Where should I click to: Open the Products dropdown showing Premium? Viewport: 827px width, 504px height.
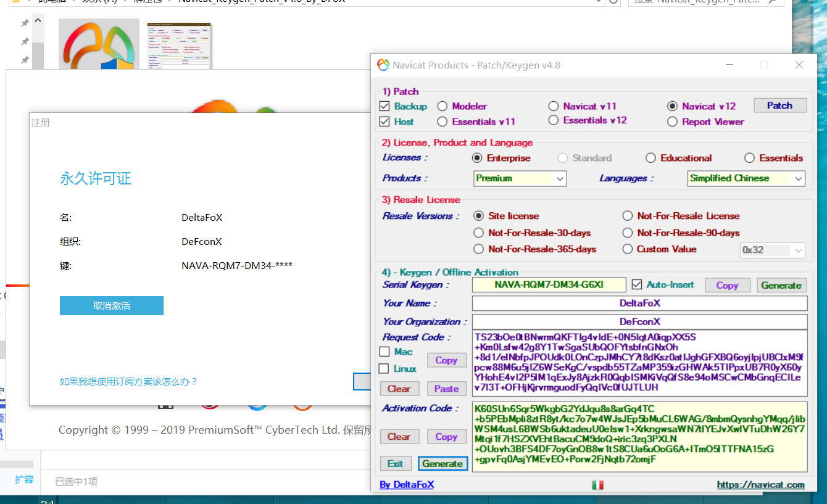coord(520,178)
